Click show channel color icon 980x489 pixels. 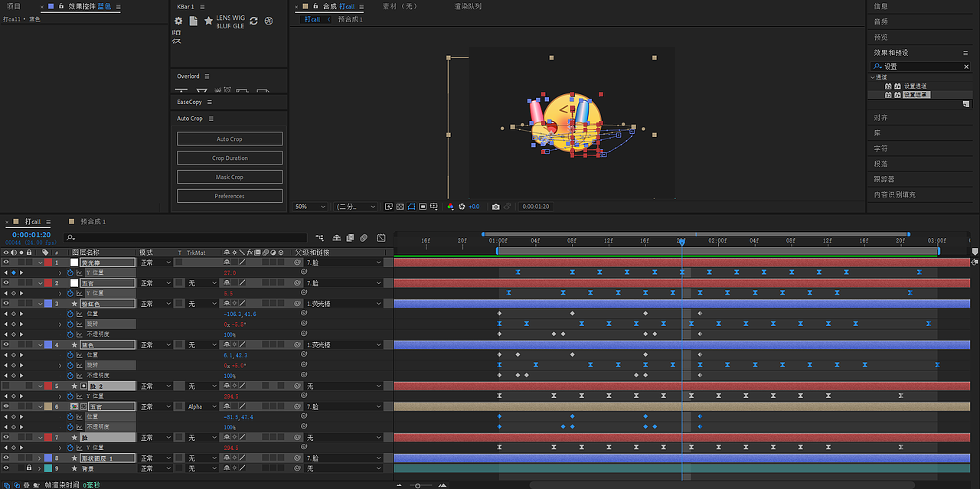click(451, 207)
